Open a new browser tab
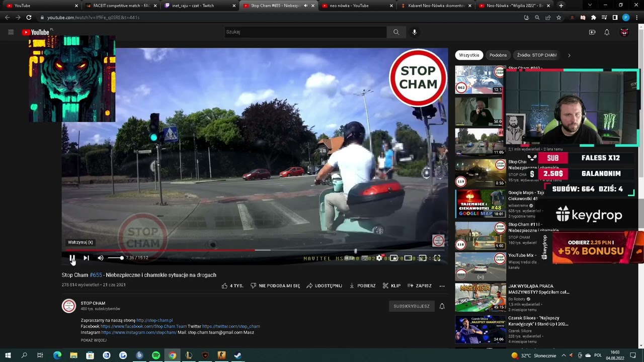644x362 pixels. point(561,6)
